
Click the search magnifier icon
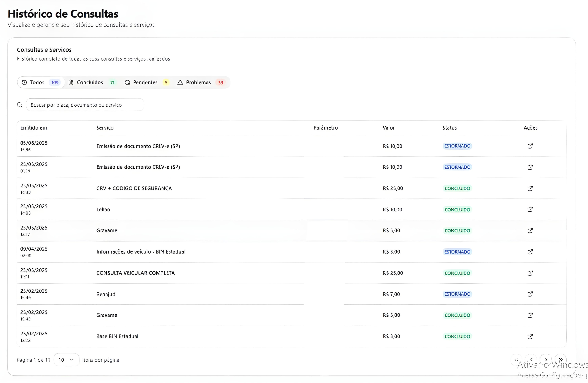[x=20, y=105]
